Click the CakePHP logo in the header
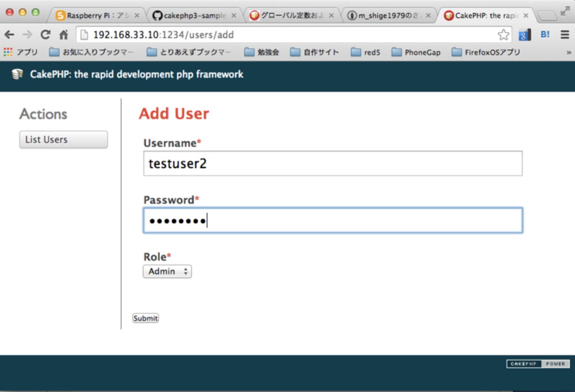 (17, 74)
